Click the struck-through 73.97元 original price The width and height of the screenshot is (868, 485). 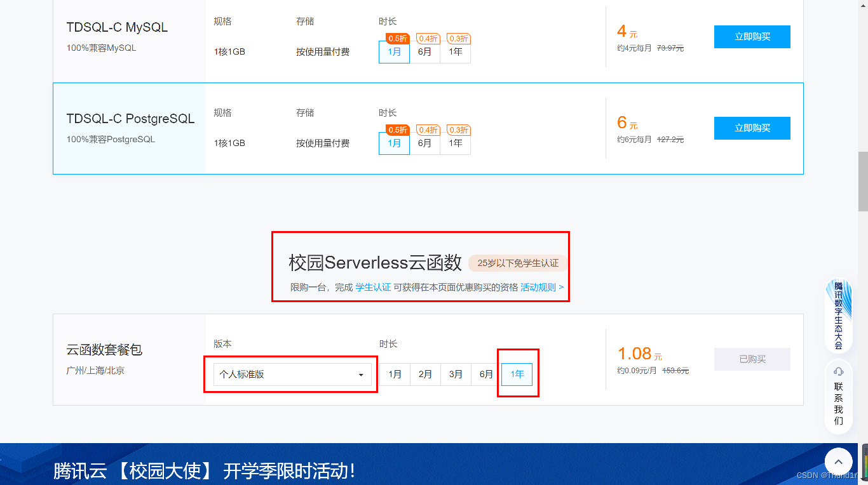coord(670,48)
